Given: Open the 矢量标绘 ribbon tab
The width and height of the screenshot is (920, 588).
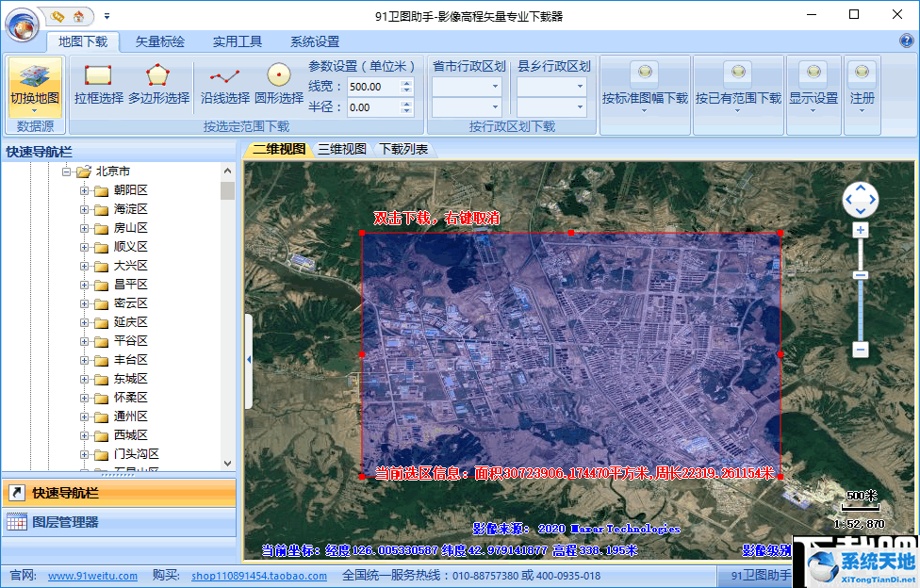Looking at the screenshot, I should pos(160,41).
